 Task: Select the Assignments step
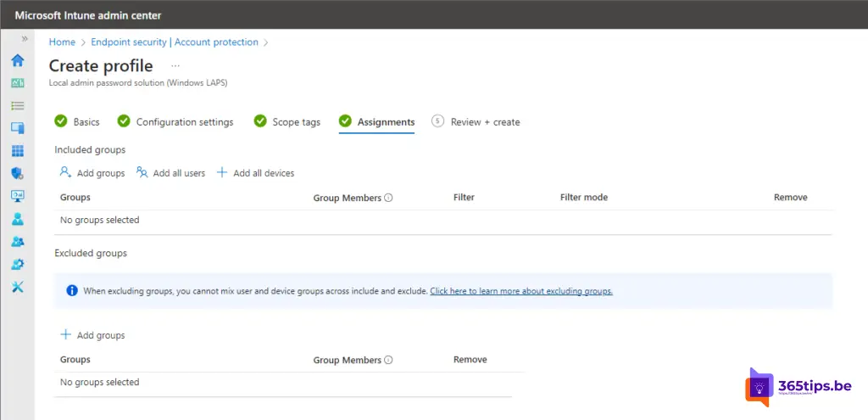(377, 122)
